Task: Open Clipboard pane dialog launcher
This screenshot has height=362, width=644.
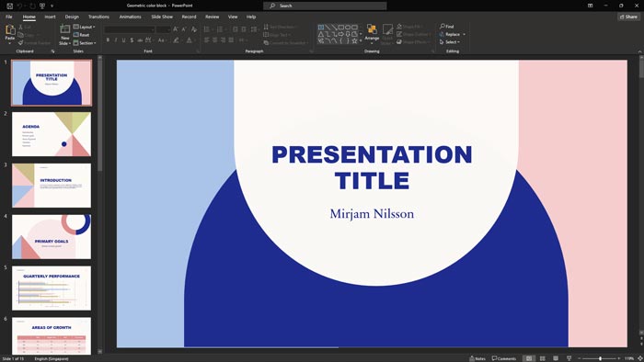Action: click(x=52, y=51)
